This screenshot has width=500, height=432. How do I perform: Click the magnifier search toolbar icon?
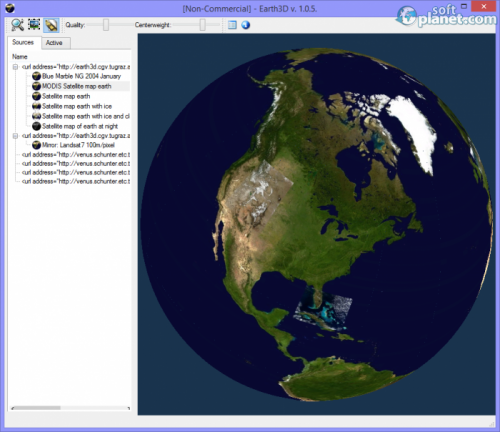tap(17, 25)
